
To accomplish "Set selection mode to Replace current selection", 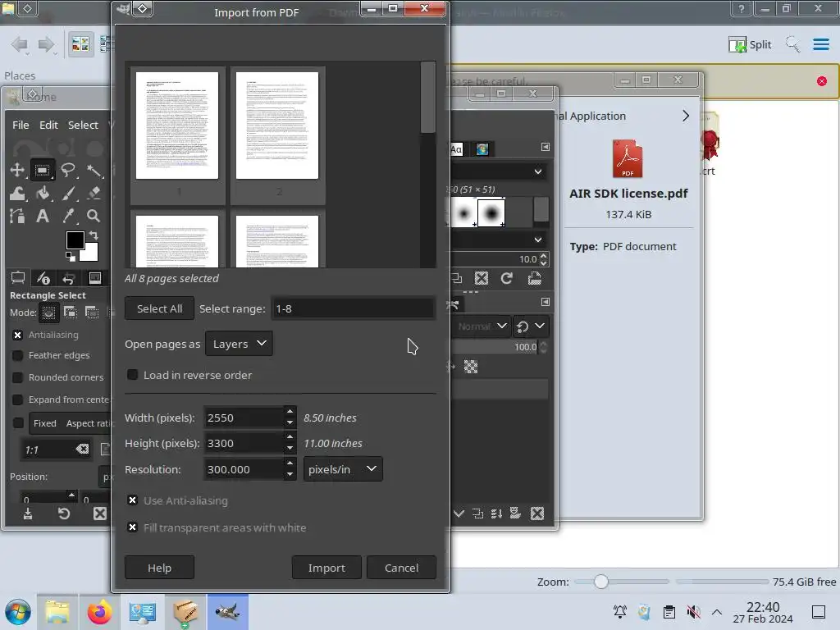I will click(x=48, y=313).
